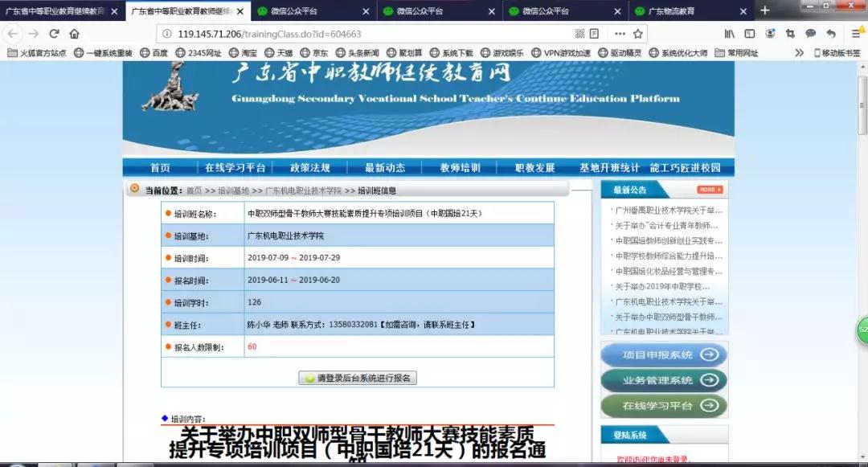This screenshot has width=868, height=467.
Task: Bookmark this page with the star icon
Action: (638, 34)
